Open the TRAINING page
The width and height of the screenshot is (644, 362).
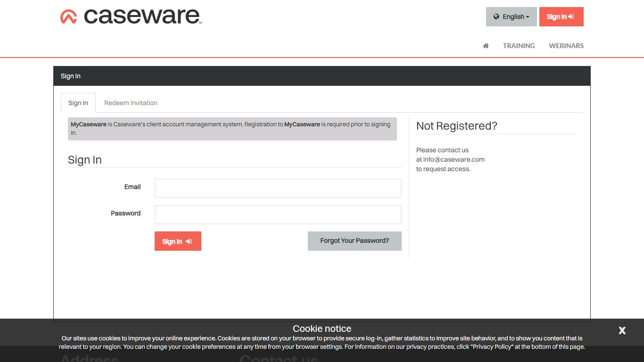(x=519, y=45)
